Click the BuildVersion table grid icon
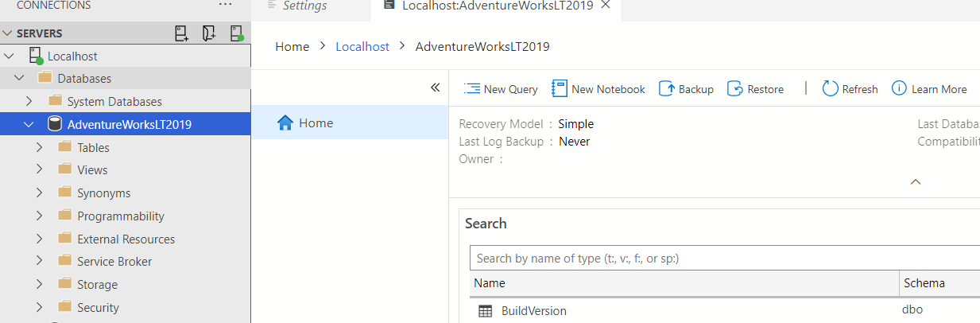980x323 pixels. (x=486, y=311)
